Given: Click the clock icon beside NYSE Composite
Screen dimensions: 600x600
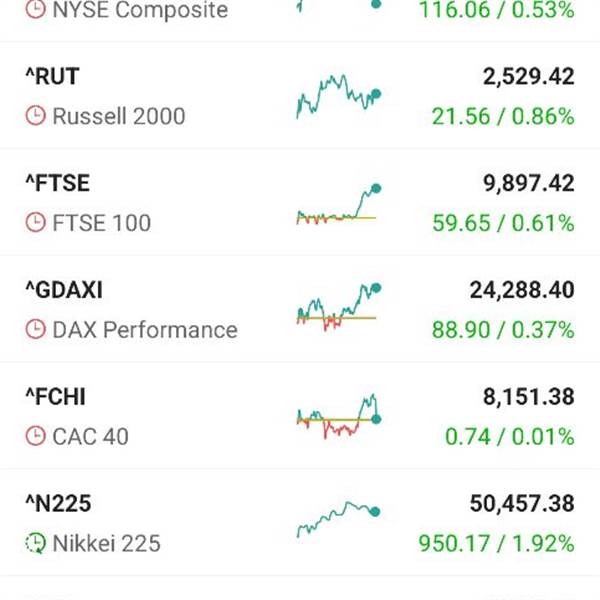Looking at the screenshot, I should click(x=35, y=11).
